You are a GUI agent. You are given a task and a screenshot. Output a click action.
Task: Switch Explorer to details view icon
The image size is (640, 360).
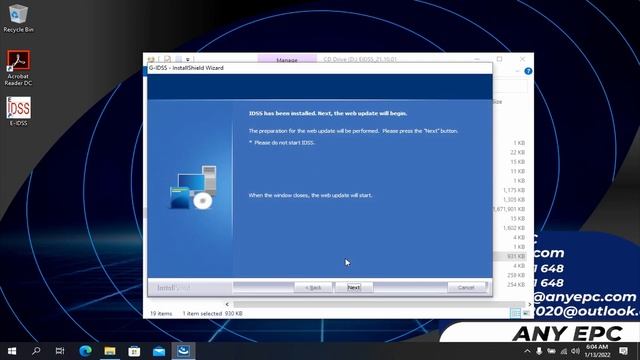[x=515, y=313]
